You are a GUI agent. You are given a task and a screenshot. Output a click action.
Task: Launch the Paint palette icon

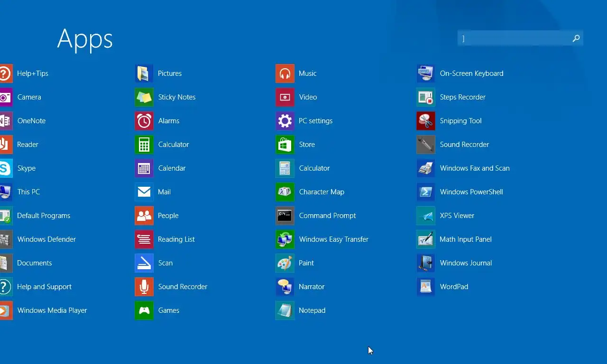(x=285, y=263)
